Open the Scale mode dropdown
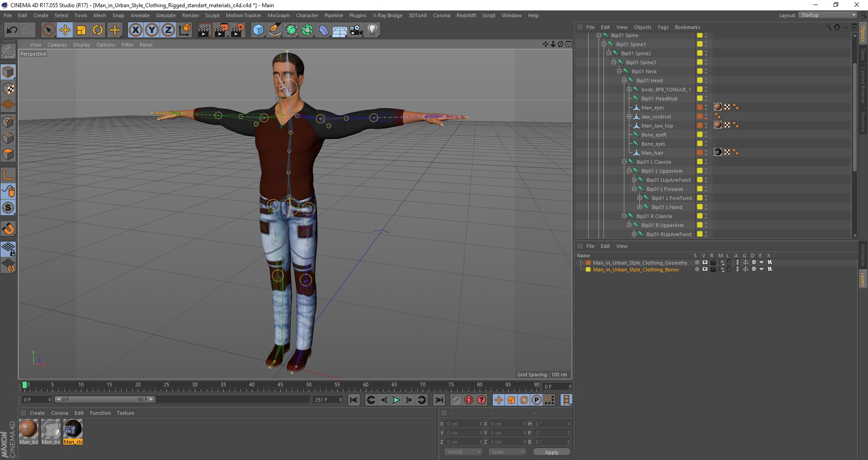 (x=507, y=452)
